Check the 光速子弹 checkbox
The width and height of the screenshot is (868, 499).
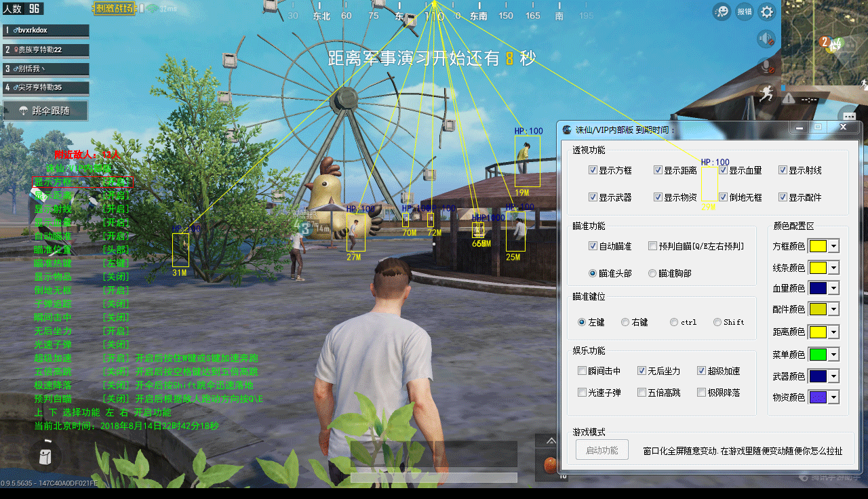(x=583, y=393)
